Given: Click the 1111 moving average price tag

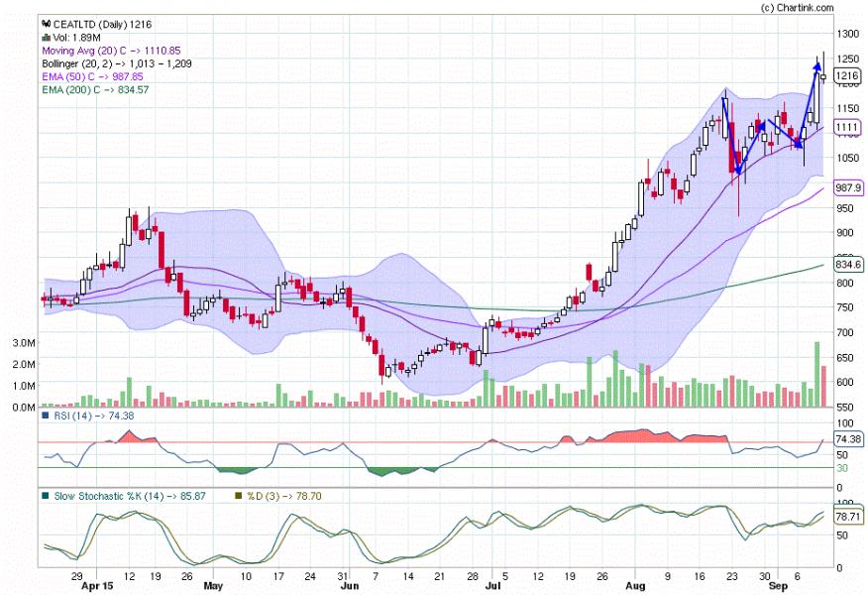Looking at the screenshot, I should pos(847,127).
